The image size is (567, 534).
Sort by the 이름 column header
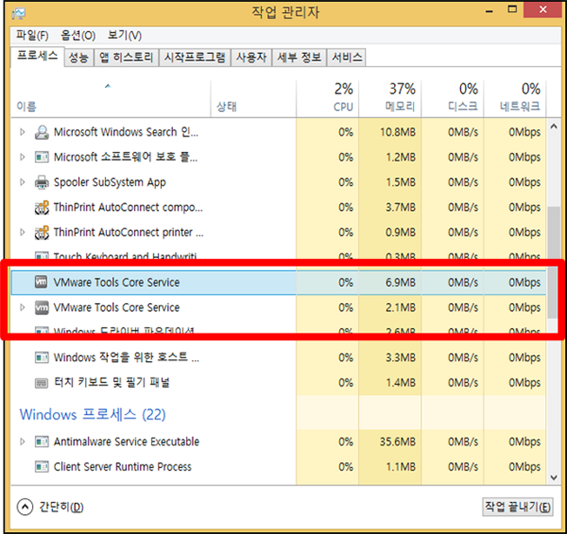coord(110,98)
